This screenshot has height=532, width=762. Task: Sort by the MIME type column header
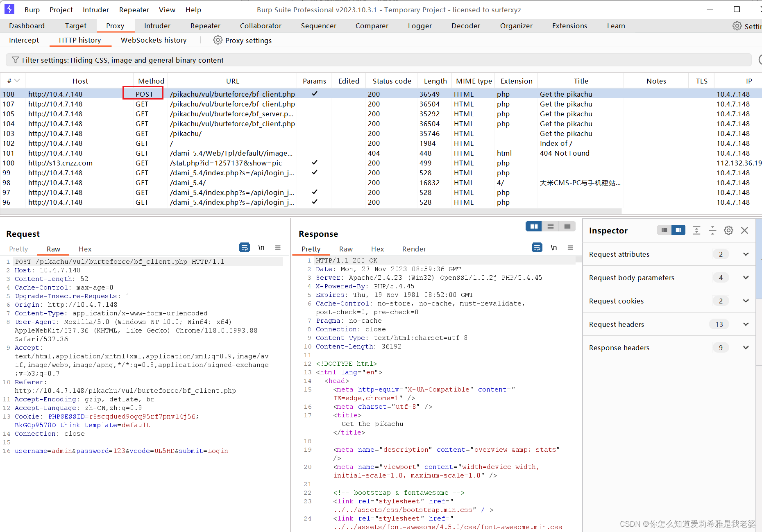474,81
